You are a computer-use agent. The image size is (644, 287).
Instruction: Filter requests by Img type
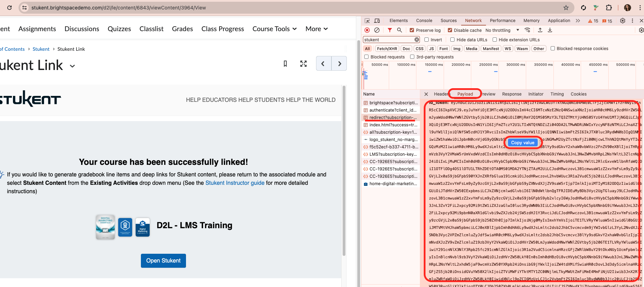pyautogui.click(x=457, y=49)
